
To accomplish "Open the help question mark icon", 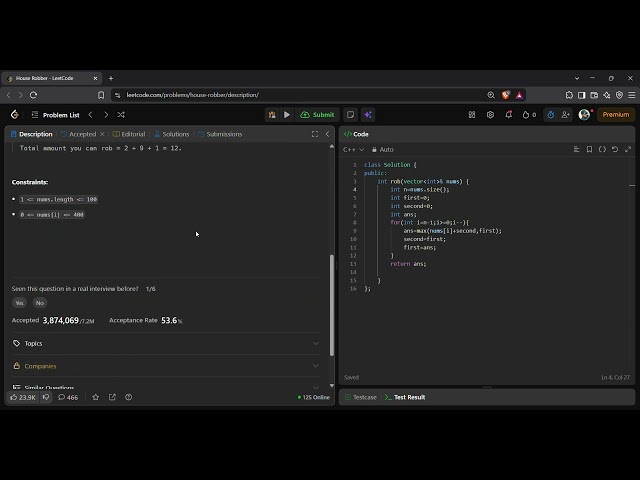I will tap(129, 397).
